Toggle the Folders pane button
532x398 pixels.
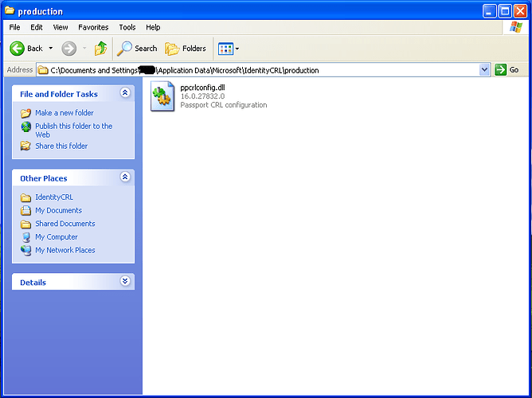[x=186, y=49]
